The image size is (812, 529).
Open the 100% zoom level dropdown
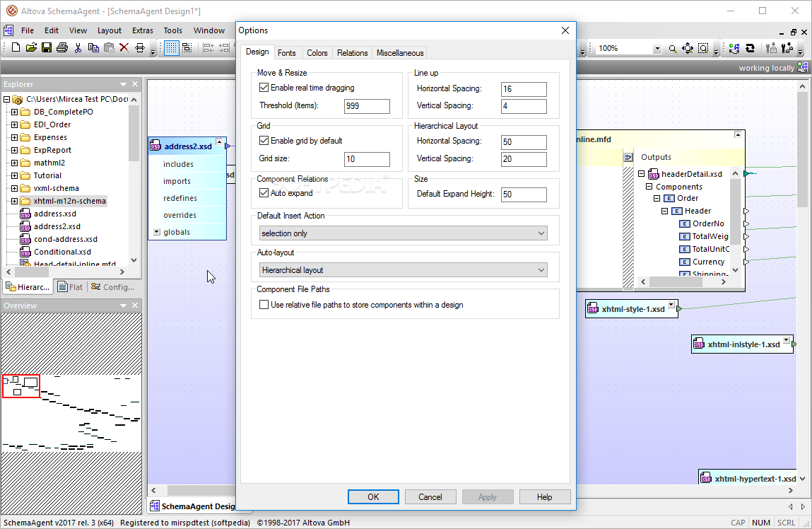(x=657, y=49)
